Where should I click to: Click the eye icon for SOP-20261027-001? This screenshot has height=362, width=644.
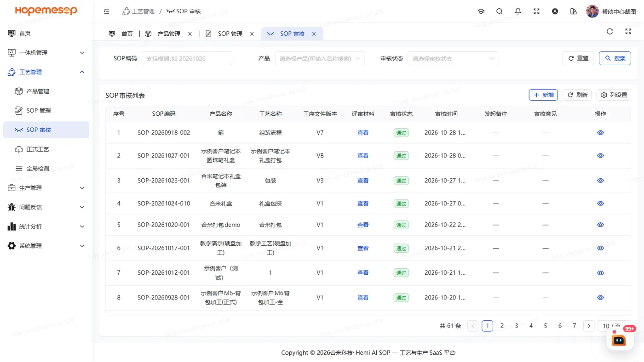click(600, 156)
